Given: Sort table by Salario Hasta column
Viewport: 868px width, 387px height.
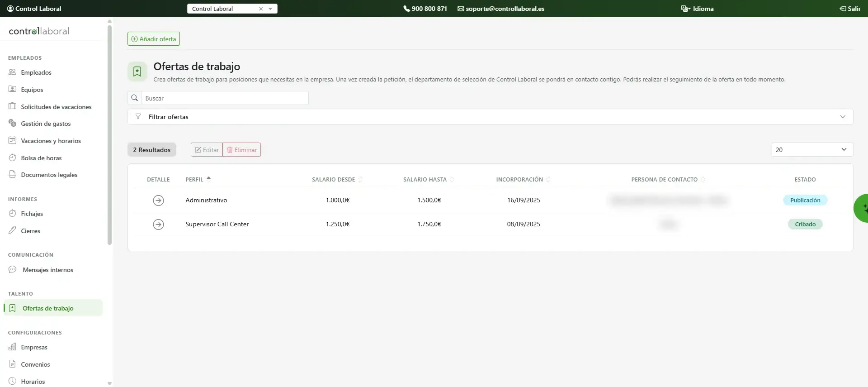Looking at the screenshot, I should [428, 179].
